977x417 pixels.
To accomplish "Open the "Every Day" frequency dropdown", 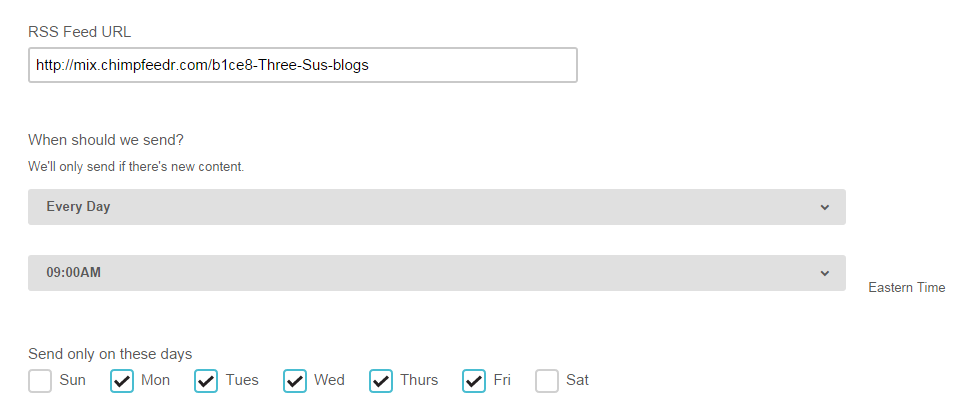I will click(436, 207).
